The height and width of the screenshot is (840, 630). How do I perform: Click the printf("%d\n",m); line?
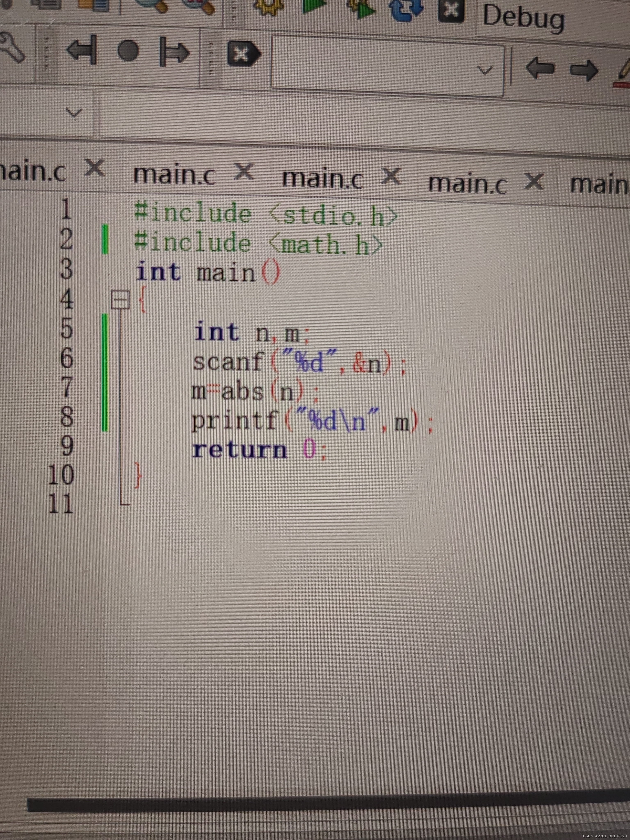(312, 421)
